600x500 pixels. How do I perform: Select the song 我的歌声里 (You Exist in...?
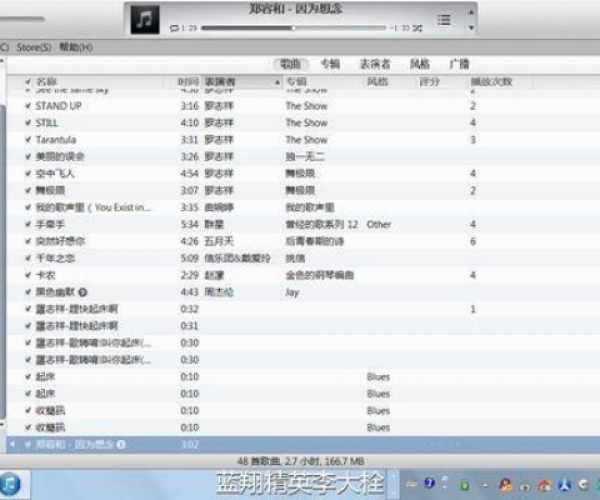(x=93, y=207)
